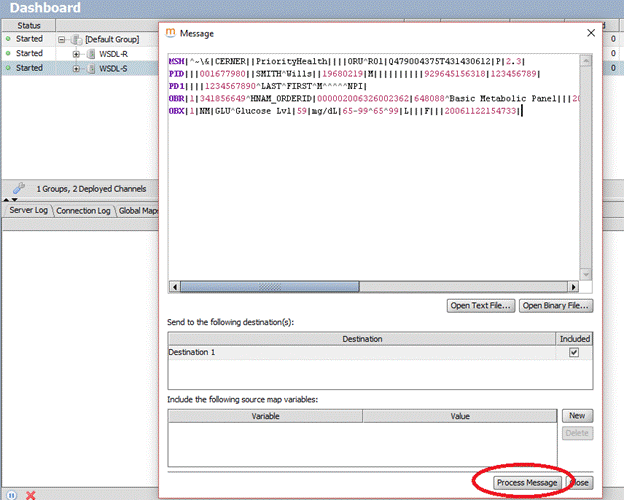Click the wrench icon beside deployed channels
Viewport: 624px width, 500px height.
(18, 187)
